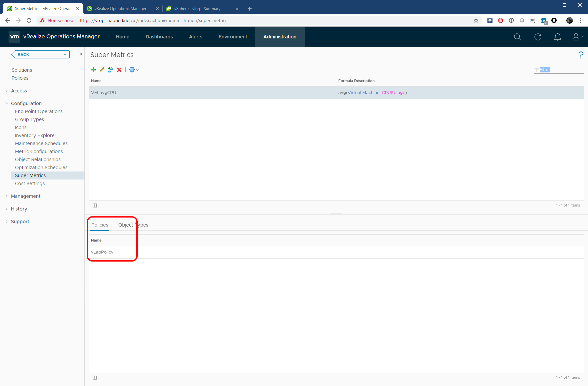Screen dimensions: 588x386
Task: Click the vm logo in the header
Action: (15, 37)
